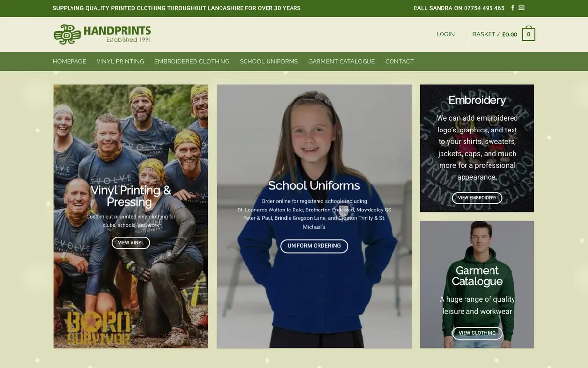This screenshot has width=588, height=368.
Task: Open Basket / £0.00 link
Action: click(x=495, y=34)
